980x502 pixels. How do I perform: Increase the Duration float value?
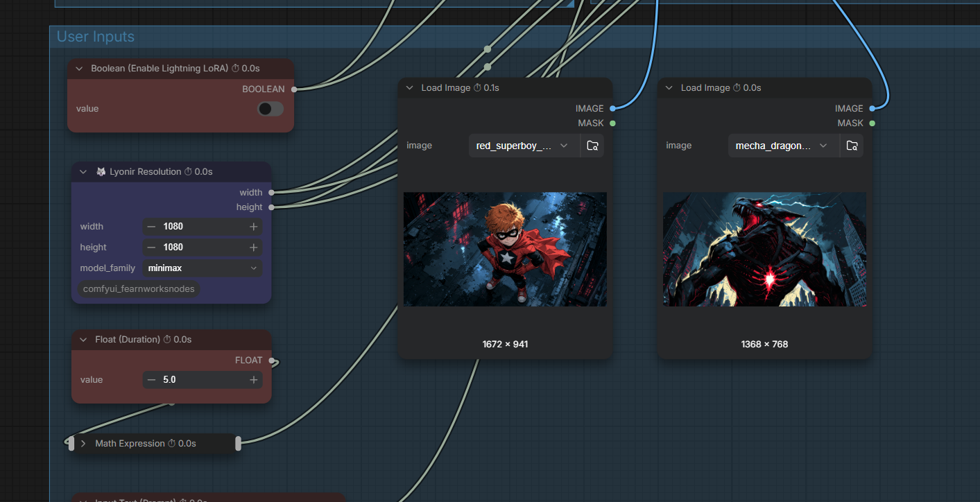point(254,379)
